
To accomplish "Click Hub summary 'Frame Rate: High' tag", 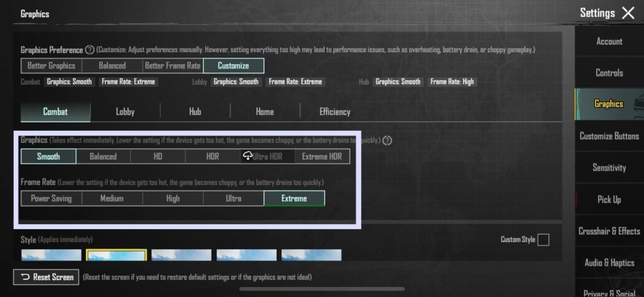I will pyautogui.click(x=452, y=82).
